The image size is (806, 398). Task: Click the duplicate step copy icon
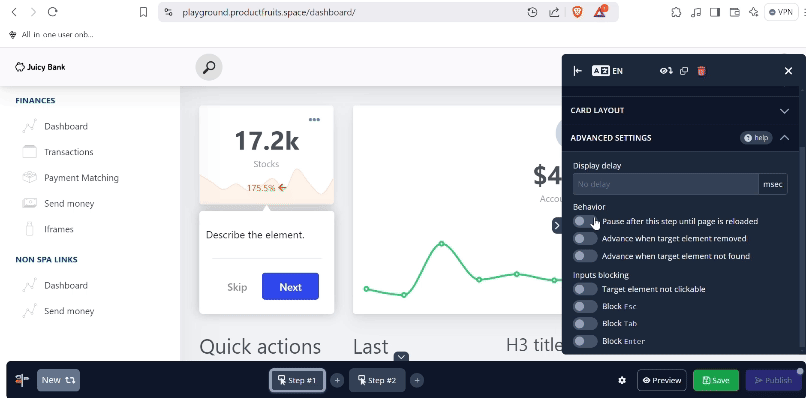click(684, 71)
